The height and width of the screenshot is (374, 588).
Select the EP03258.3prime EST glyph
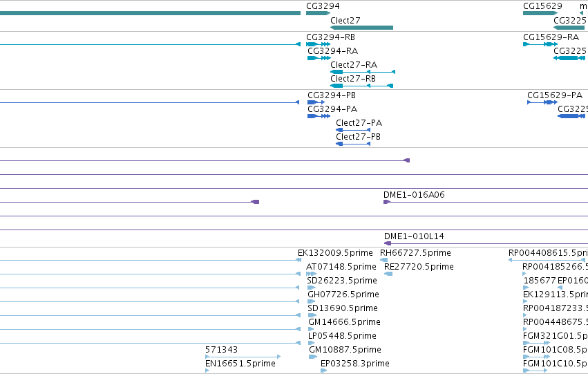pos(323,371)
